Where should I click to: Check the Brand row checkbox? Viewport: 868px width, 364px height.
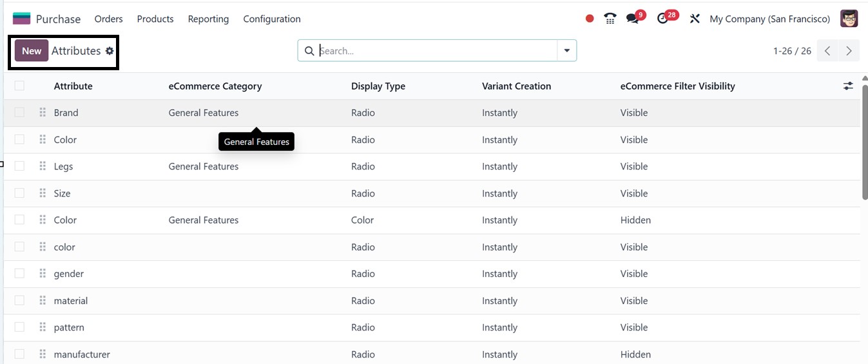coord(19,113)
